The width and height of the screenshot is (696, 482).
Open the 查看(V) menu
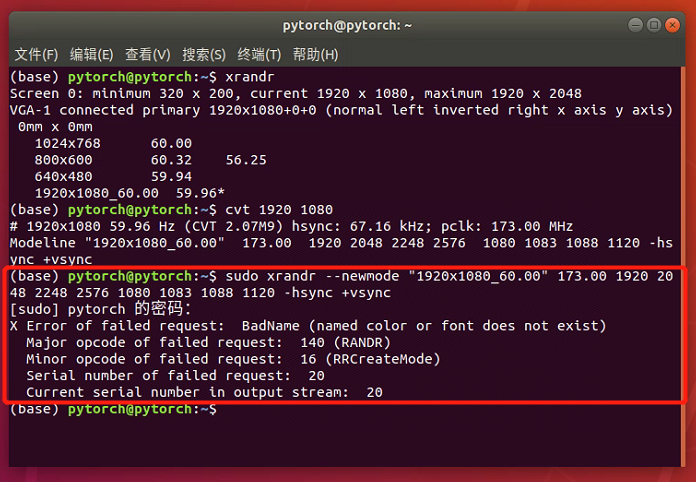(x=148, y=55)
